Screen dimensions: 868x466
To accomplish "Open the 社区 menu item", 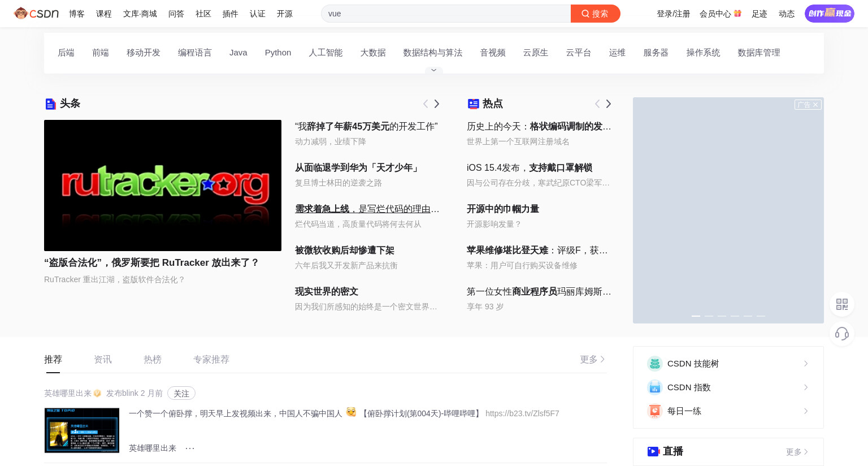I will tap(203, 14).
